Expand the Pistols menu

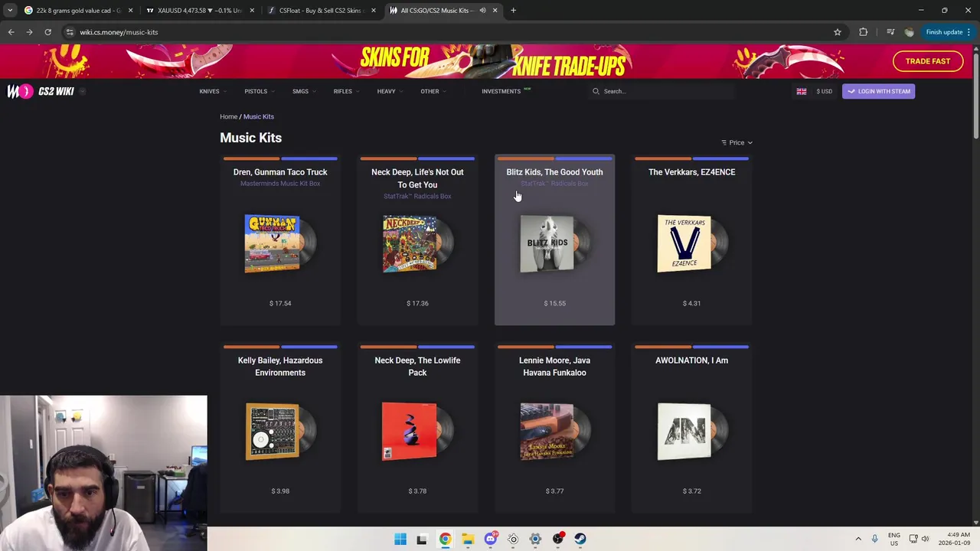coord(259,91)
